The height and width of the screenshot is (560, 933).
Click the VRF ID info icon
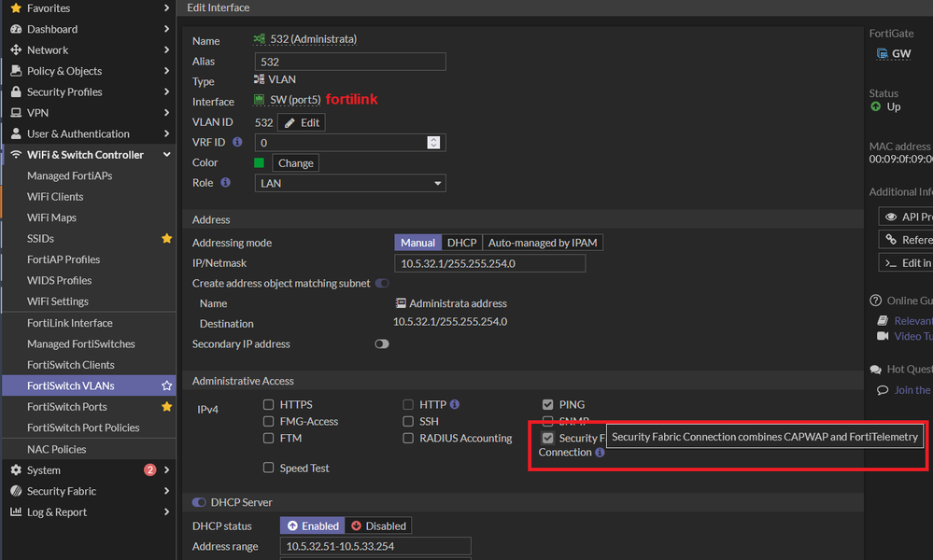(x=237, y=142)
